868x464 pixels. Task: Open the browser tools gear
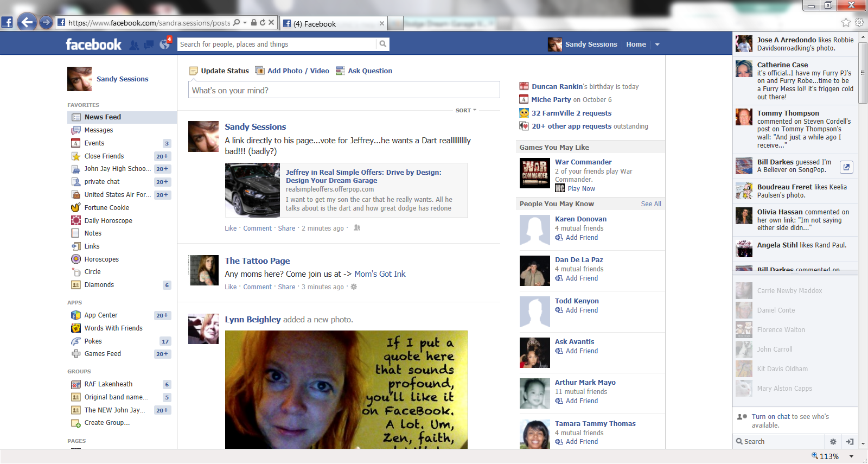coord(859,22)
